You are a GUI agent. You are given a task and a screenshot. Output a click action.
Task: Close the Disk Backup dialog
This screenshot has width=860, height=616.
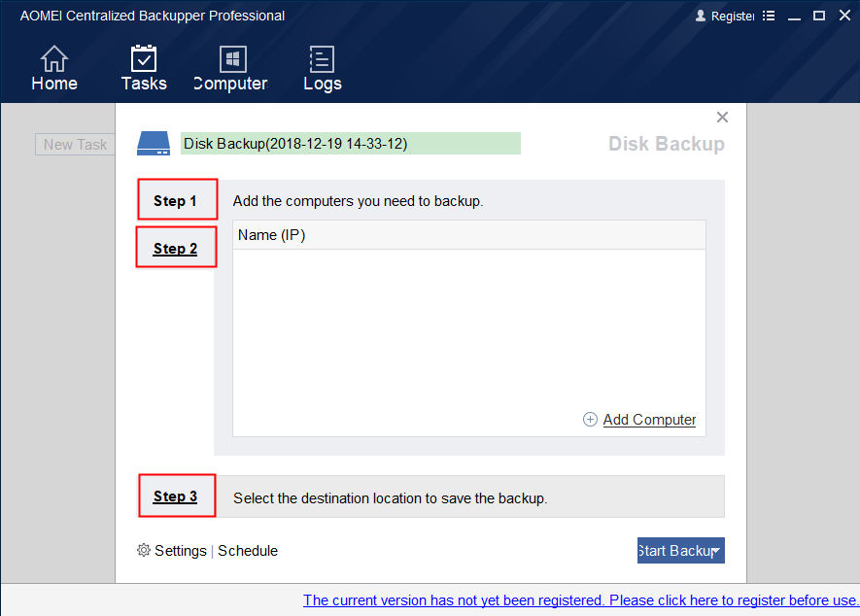pyautogui.click(x=722, y=117)
